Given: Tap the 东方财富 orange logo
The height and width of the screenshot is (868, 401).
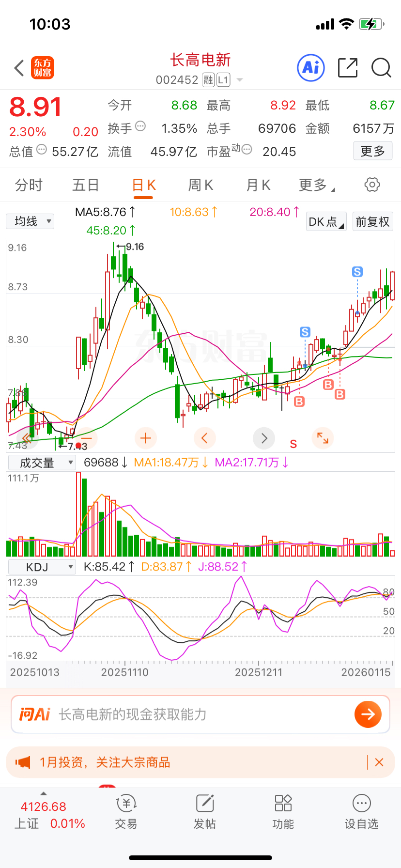Looking at the screenshot, I should click(x=43, y=68).
